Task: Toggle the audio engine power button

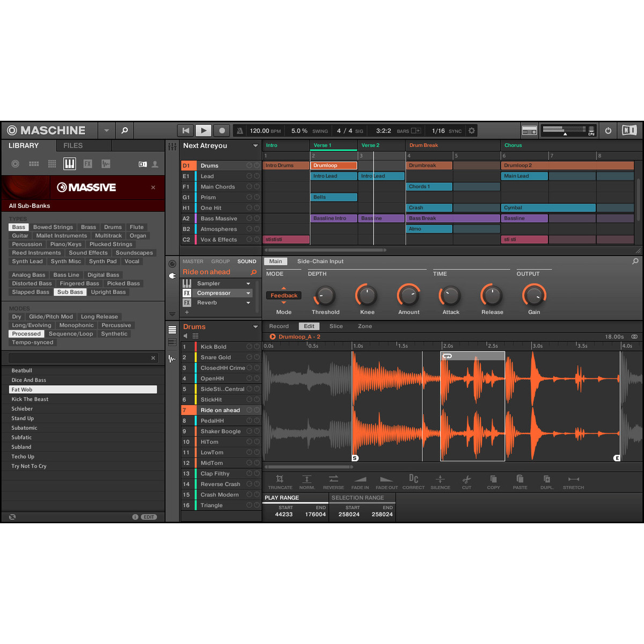Action: [x=608, y=130]
